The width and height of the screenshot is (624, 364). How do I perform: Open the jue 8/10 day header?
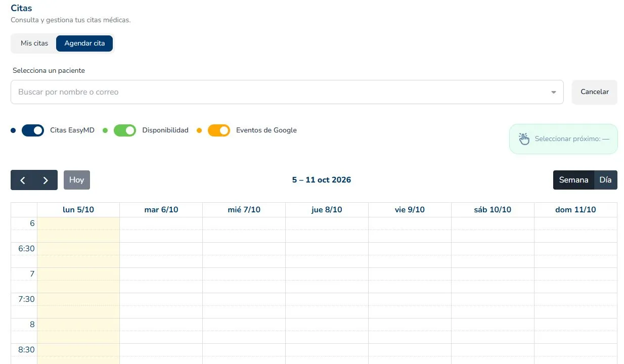tap(327, 210)
